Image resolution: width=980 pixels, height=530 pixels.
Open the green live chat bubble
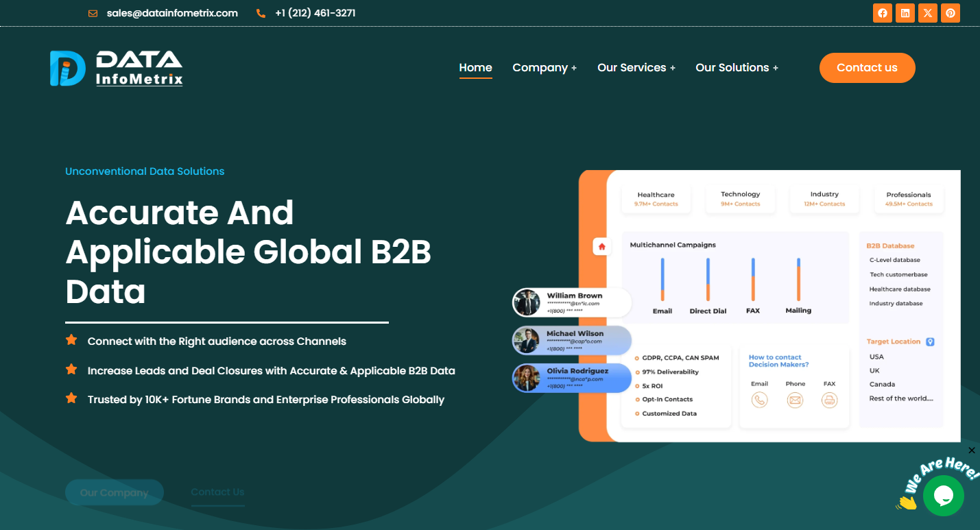point(943,495)
